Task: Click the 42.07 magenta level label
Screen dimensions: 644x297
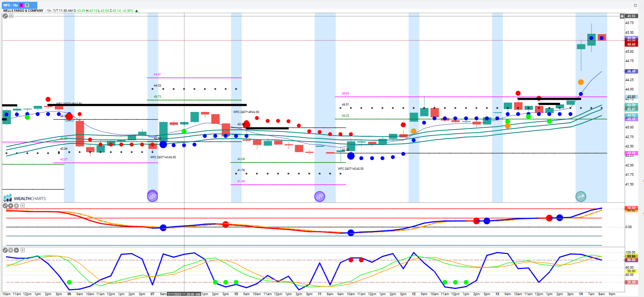Action: click(63, 159)
